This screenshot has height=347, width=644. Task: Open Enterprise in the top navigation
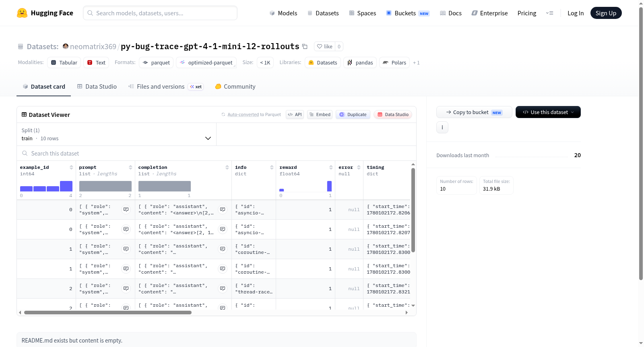(489, 13)
